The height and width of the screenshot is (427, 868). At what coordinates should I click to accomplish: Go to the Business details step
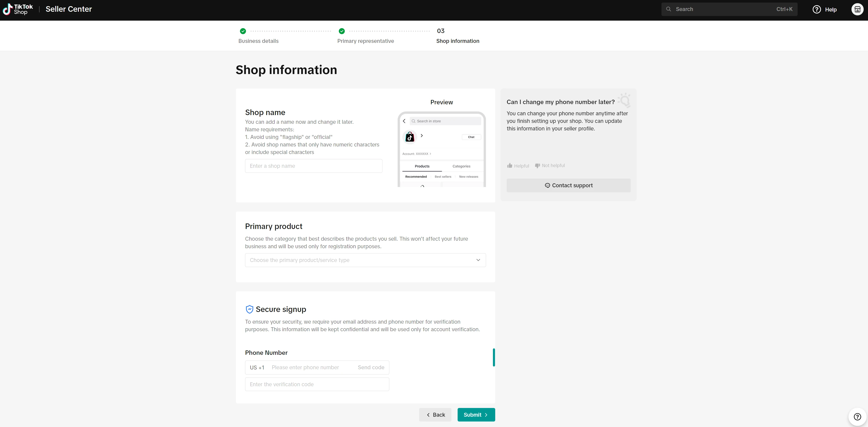click(258, 41)
